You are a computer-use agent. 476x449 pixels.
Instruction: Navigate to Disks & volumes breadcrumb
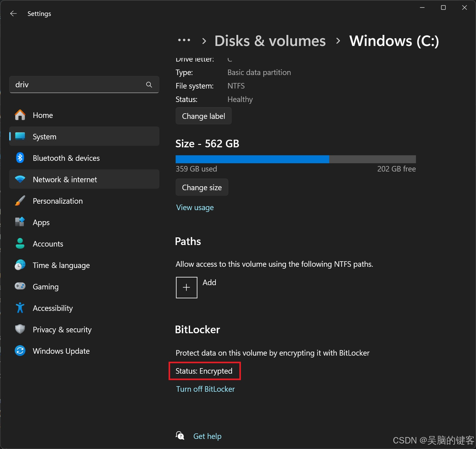click(x=270, y=41)
